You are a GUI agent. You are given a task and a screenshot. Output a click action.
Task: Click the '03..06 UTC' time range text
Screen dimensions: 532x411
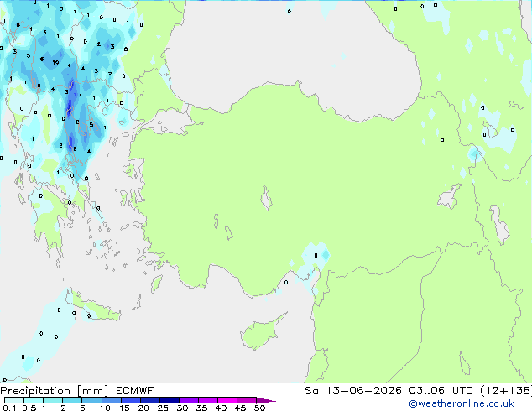pyautogui.click(x=441, y=391)
